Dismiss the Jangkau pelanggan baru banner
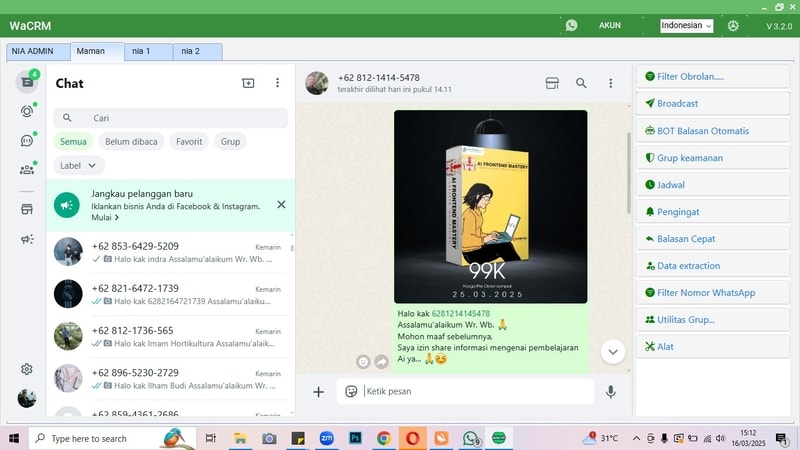 (x=281, y=205)
